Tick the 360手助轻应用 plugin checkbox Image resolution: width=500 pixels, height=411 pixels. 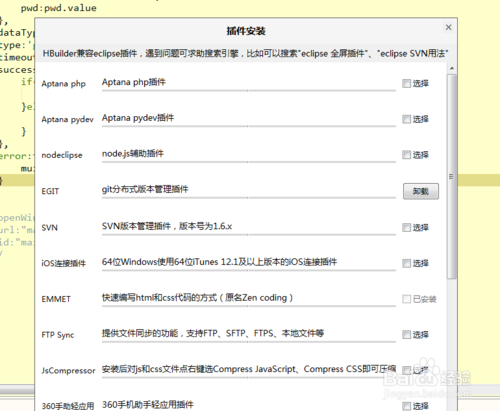point(406,406)
